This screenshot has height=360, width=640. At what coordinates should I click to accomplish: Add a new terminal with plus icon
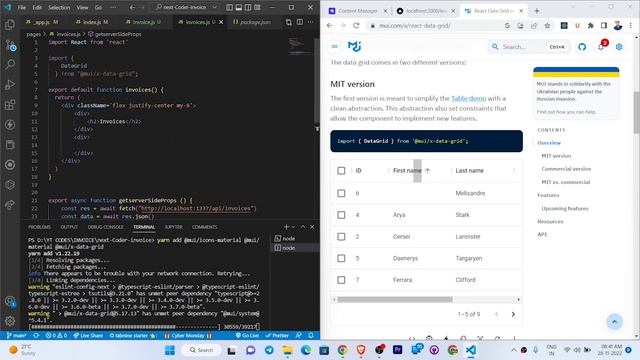tap(286, 227)
